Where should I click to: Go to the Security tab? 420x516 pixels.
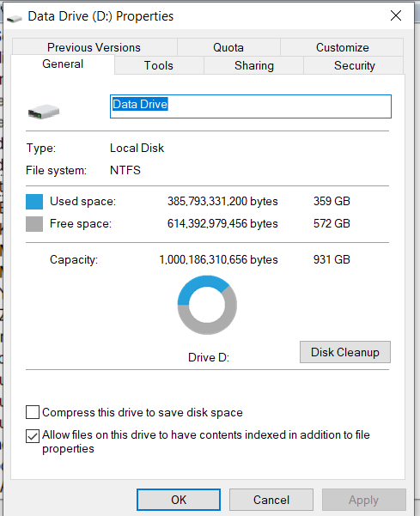354,65
